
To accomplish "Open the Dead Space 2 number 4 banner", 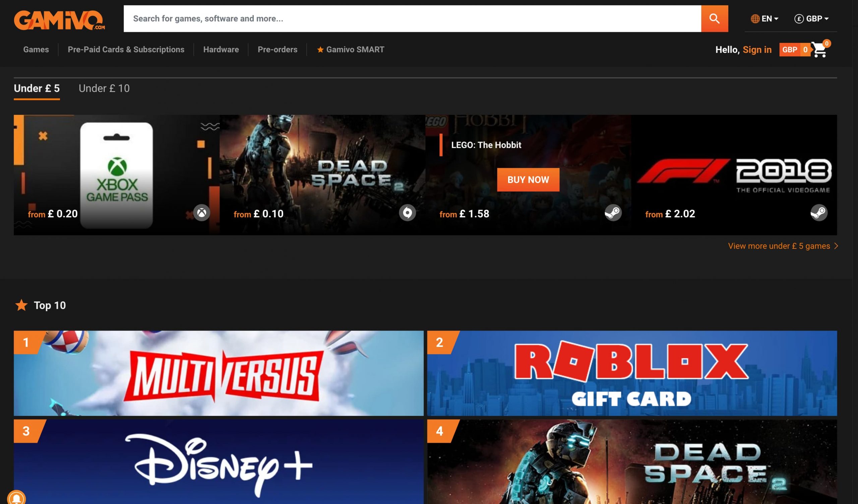I will [632, 462].
